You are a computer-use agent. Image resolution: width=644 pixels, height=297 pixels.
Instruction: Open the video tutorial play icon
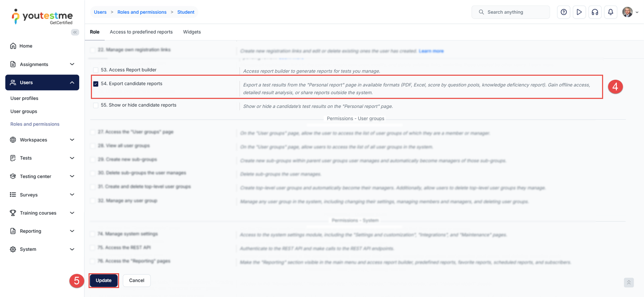[x=579, y=12]
